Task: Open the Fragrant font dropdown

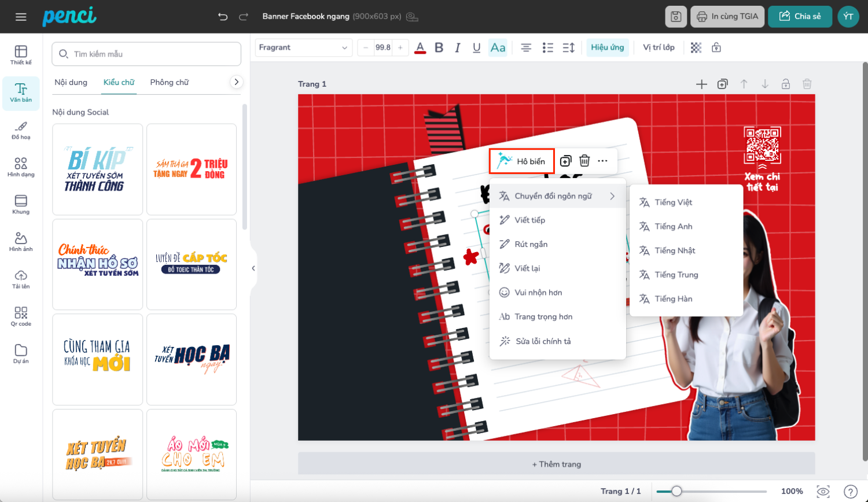Action: [304, 48]
